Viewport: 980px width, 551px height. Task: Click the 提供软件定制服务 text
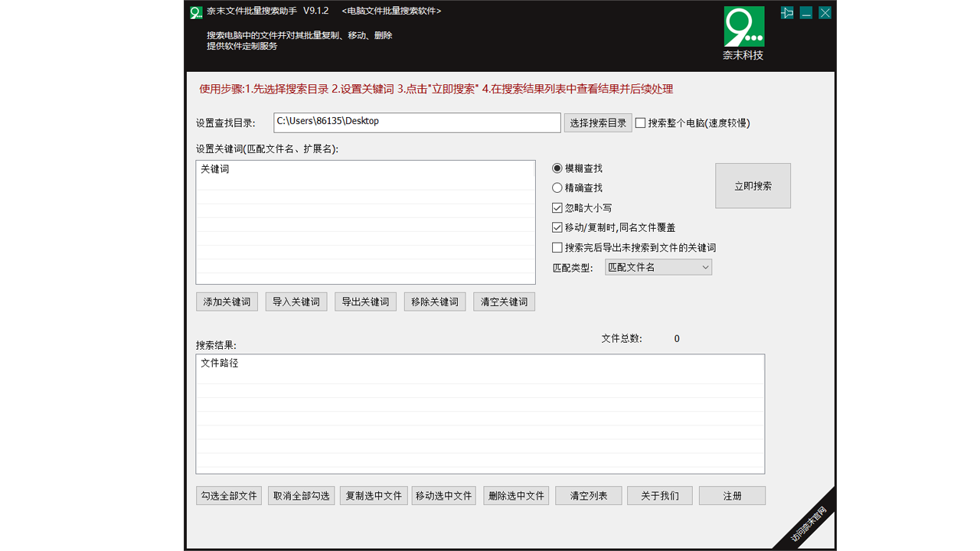(242, 46)
